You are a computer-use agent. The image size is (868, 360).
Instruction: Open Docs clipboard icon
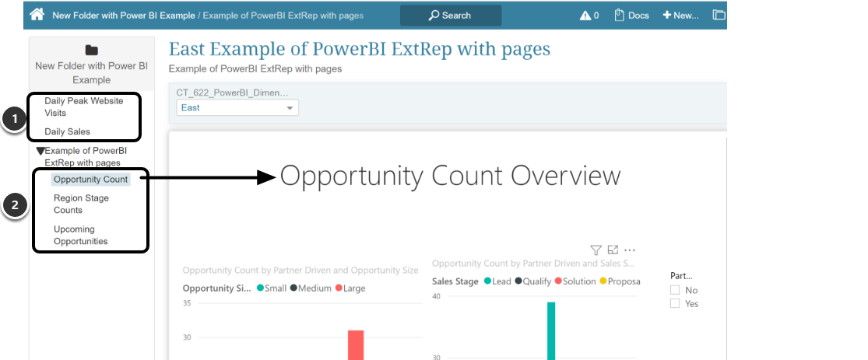(620, 15)
